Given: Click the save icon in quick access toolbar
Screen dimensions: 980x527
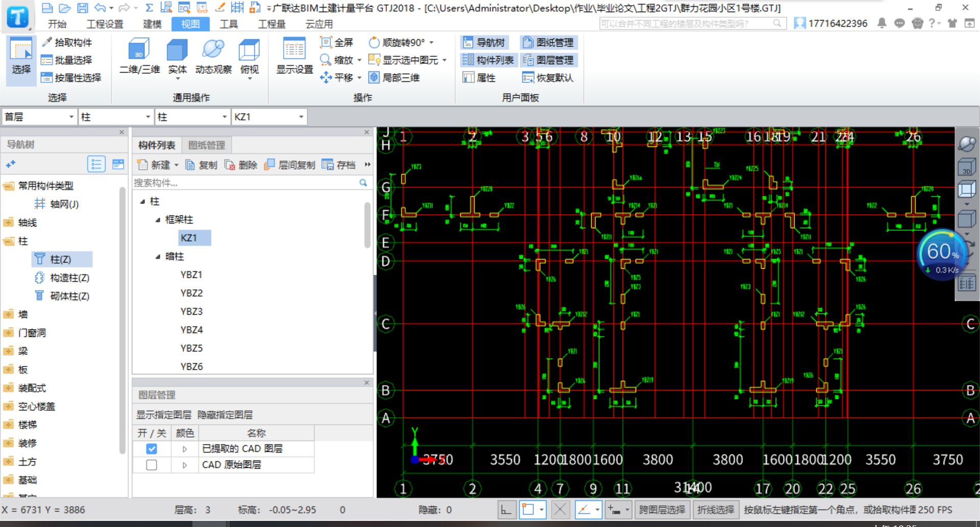Looking at the screenshot, I should (x=82, y=8).
